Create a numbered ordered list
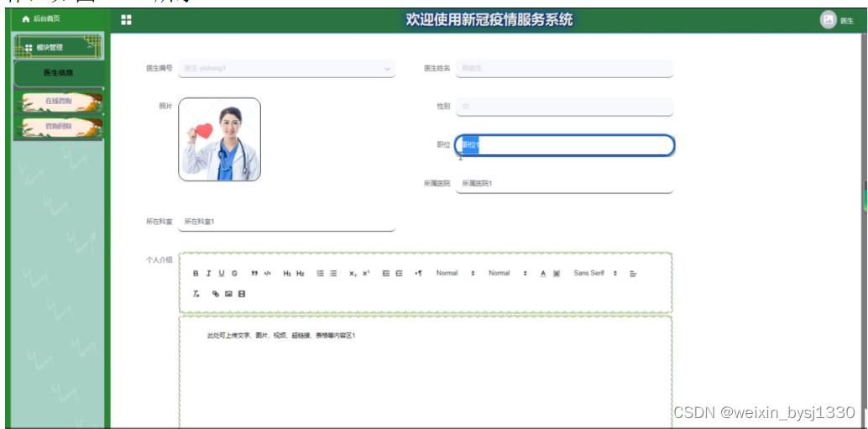This screenshot has height=429, width=868. [x=320, y=274]
